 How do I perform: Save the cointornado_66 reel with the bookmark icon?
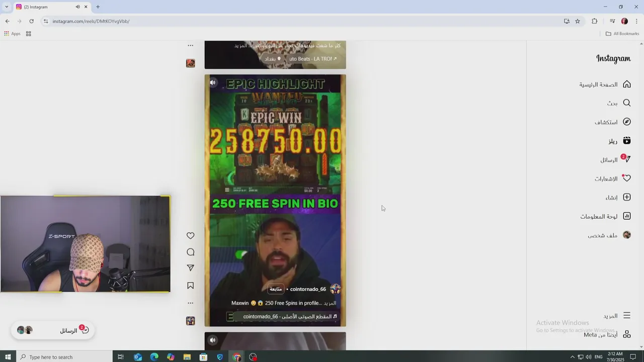click(x=190, y=286)
